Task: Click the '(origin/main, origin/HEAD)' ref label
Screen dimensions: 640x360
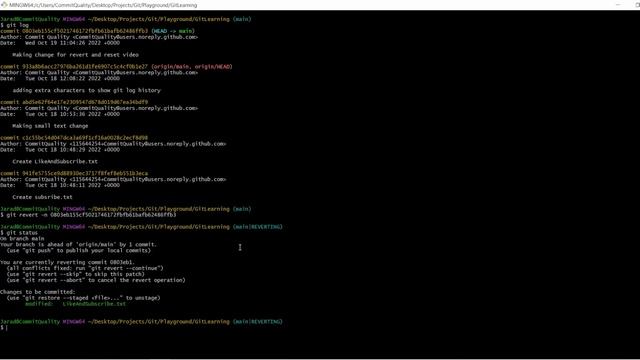Action: coord(191,67)
